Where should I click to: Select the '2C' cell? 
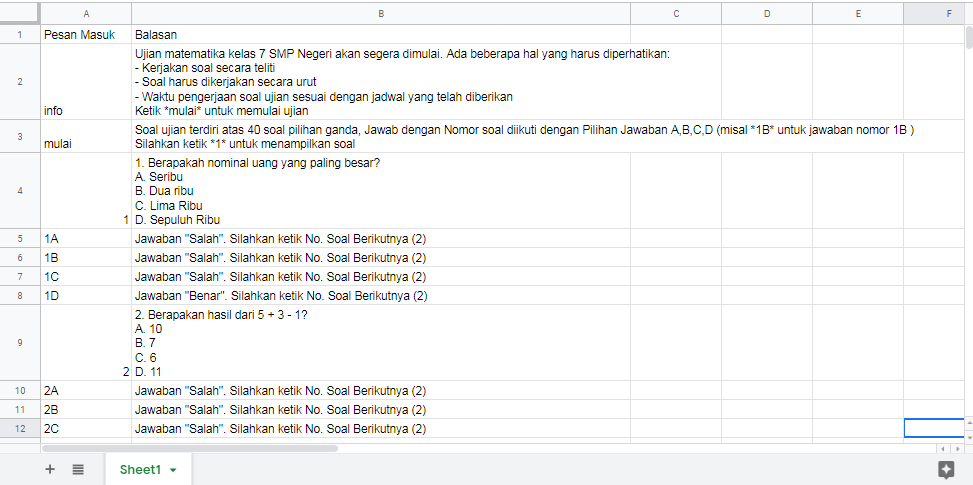point(86,428)
